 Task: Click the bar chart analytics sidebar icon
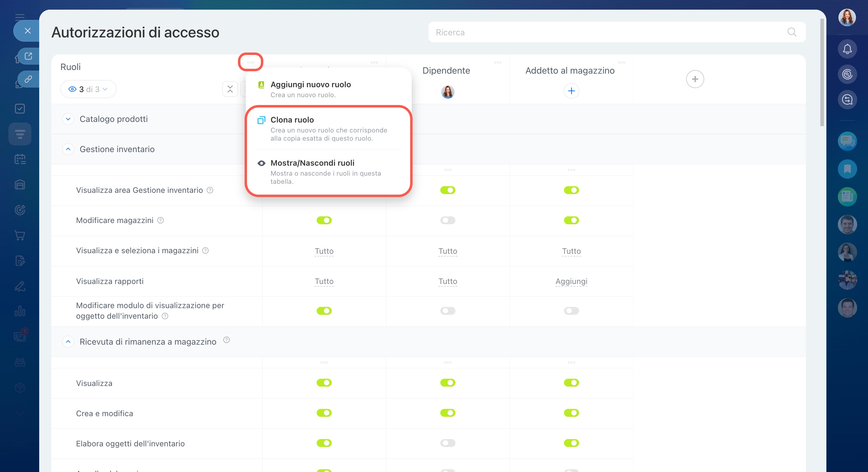20,311
